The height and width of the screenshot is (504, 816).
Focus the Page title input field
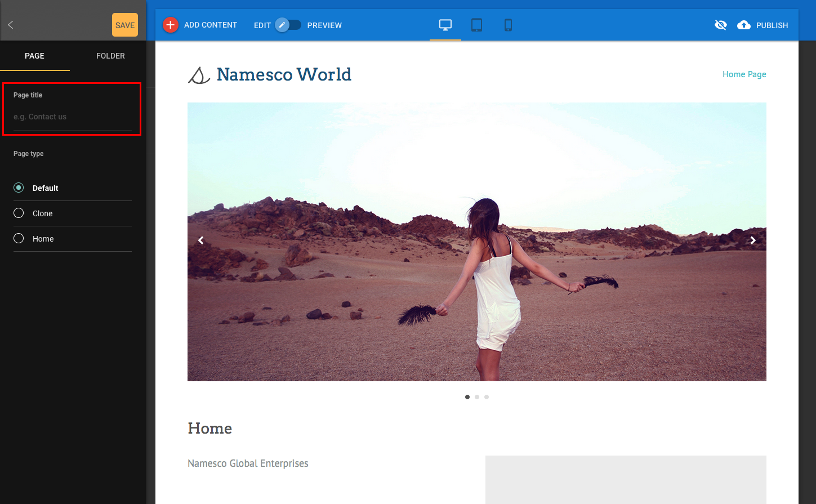73,117
